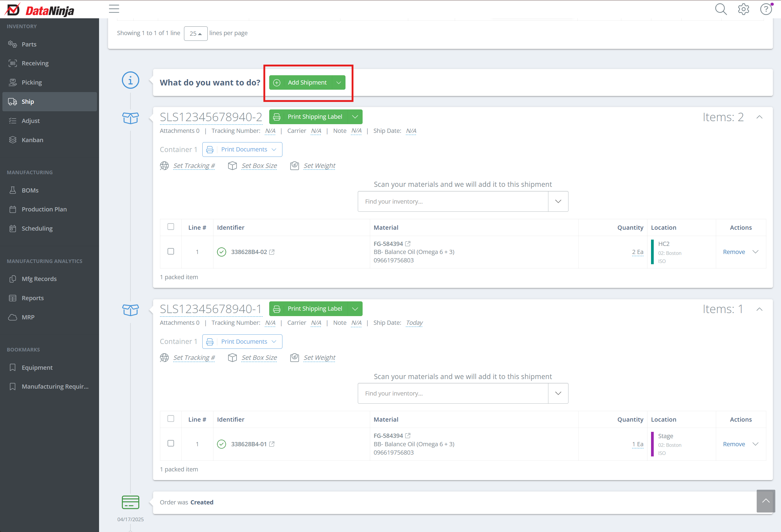Focus first Find your inventory field
781x532 pixels.
453,202
